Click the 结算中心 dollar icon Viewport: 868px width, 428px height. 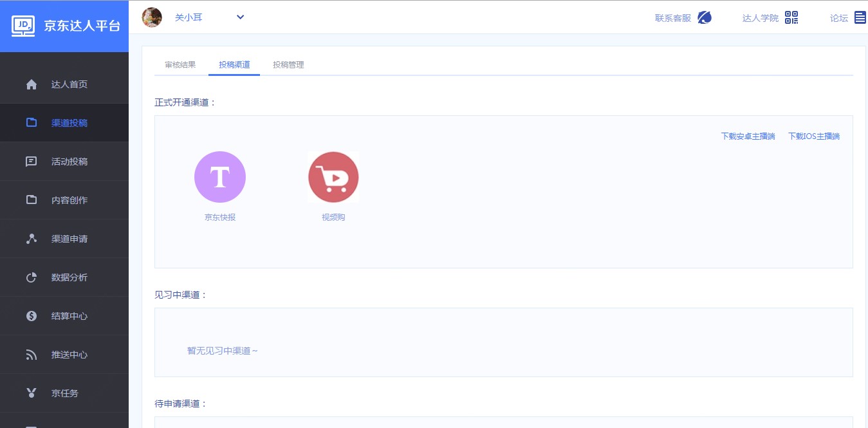click(x=31, y=316)
